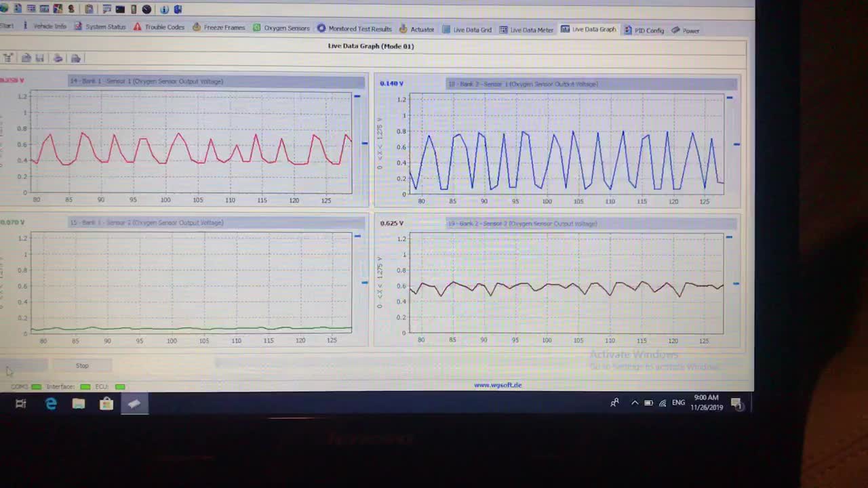The image size is (868, 488).
Task: Click the 0.625 V reading
Action: coord(392,223)
